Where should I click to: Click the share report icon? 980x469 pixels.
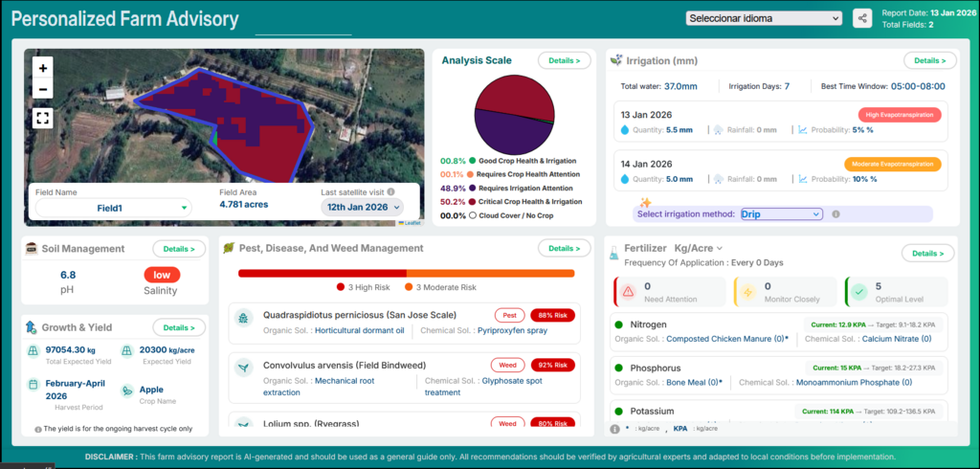pyautogui.click(x=862, y=18)
